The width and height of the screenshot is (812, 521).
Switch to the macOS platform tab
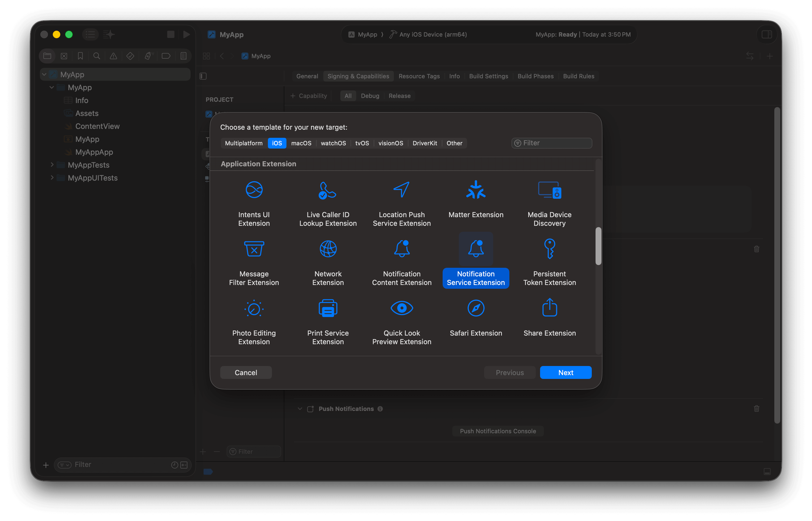point(301,143)
